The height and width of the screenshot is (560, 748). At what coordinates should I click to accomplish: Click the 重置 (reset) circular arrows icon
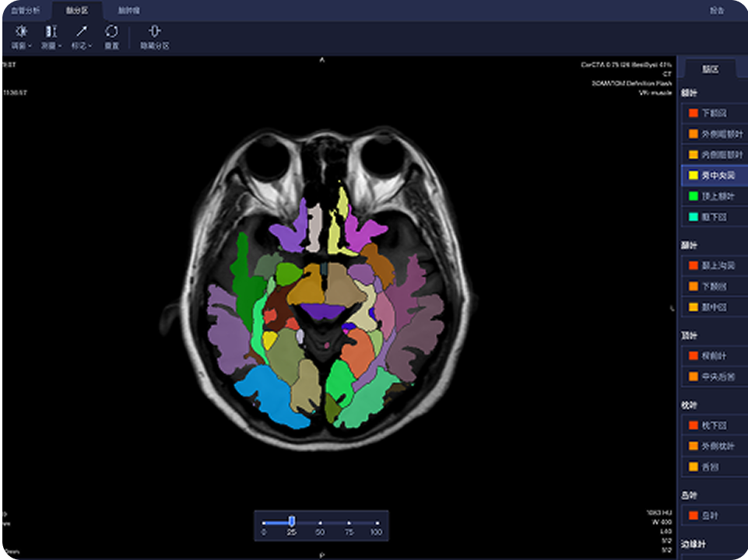(x=112, y=32)
